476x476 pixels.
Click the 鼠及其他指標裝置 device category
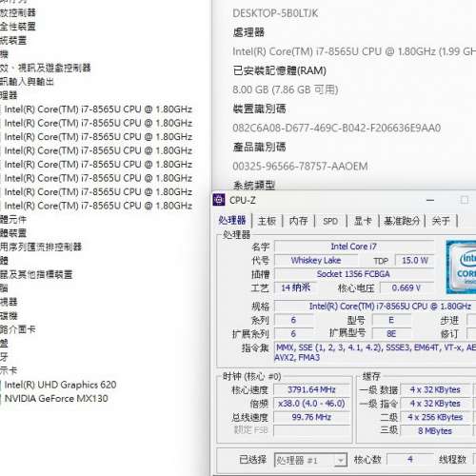coord(36,274)
